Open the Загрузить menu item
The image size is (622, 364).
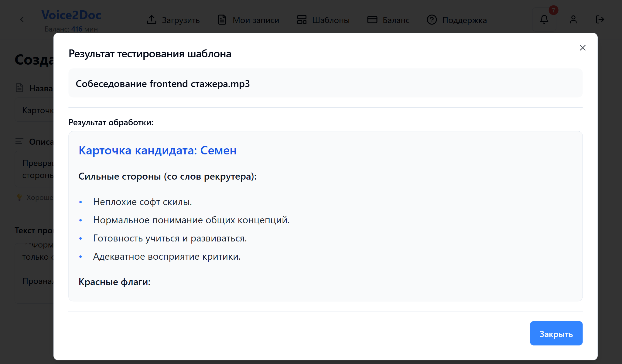pos(173,20)
